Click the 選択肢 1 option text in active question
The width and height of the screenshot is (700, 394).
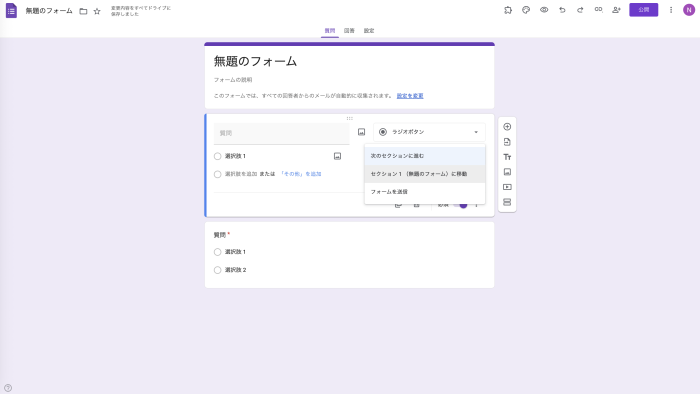click(235, 156)
